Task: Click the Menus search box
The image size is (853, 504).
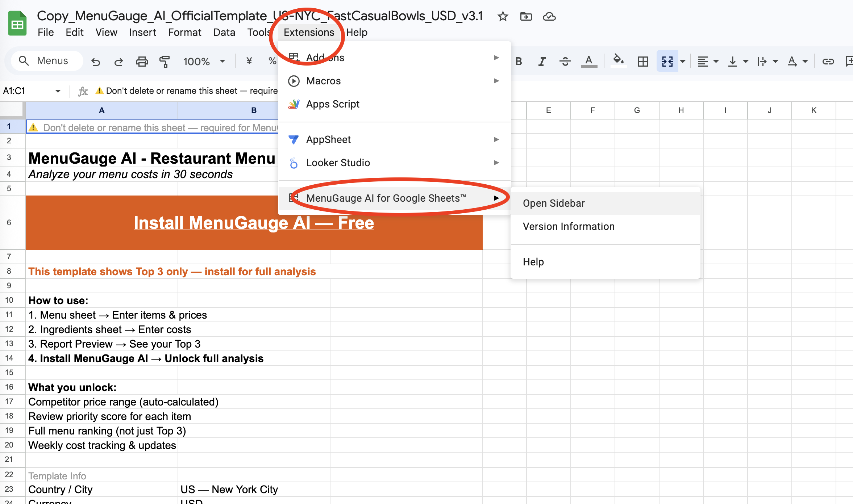Action: [47, 61]
